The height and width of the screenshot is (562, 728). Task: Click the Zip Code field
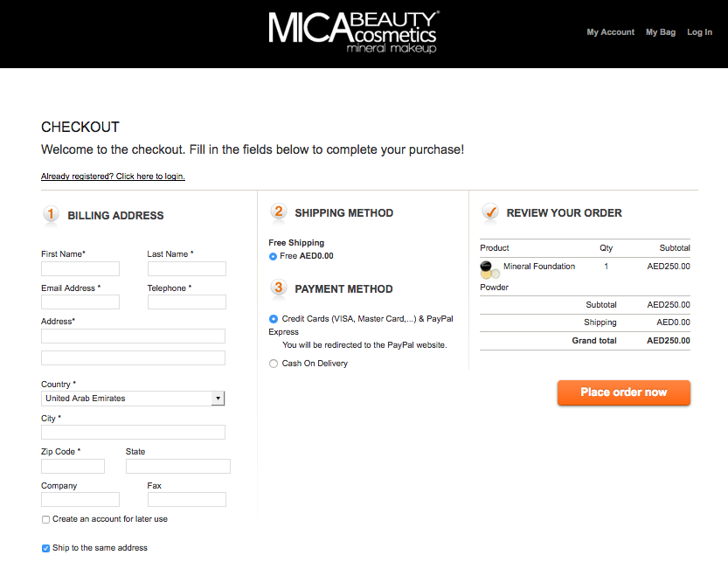coord(73,467)
